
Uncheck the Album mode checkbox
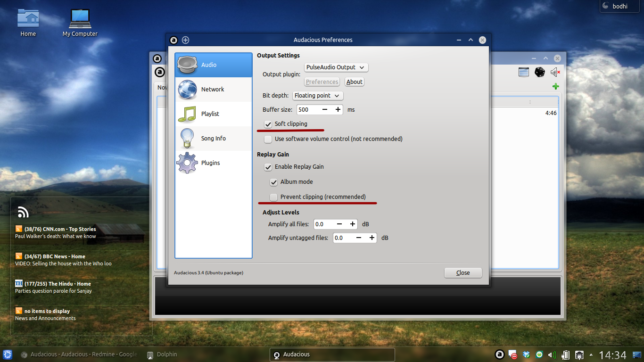[x=274, y=182]
